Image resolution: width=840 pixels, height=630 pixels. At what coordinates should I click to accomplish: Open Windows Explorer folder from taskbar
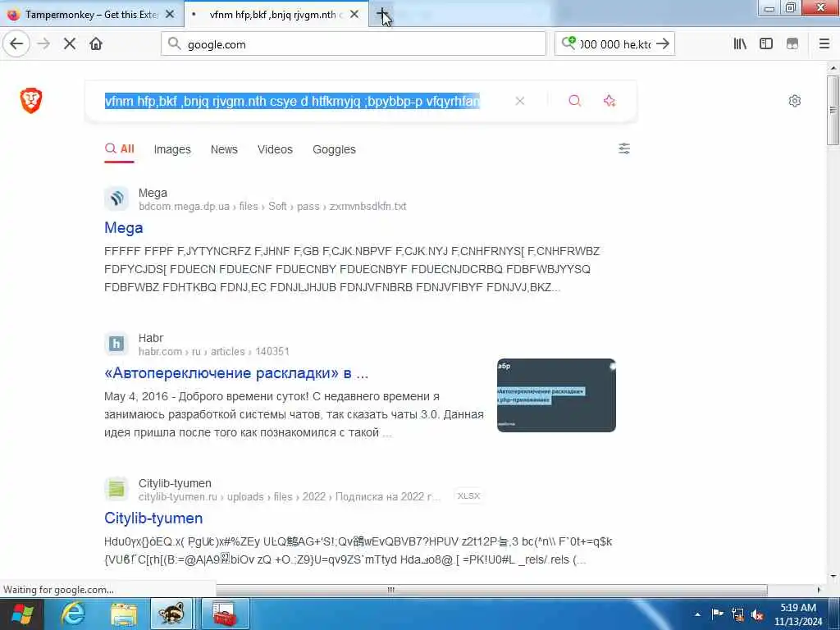[x=123, y=614]
